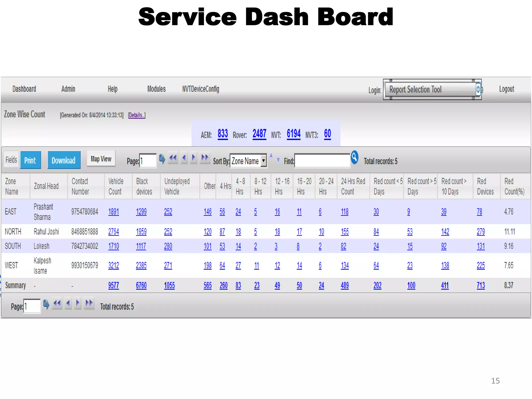Open NORTH 24 Hrs Red Count 155

pyautogui.click(x=345, y=231)
